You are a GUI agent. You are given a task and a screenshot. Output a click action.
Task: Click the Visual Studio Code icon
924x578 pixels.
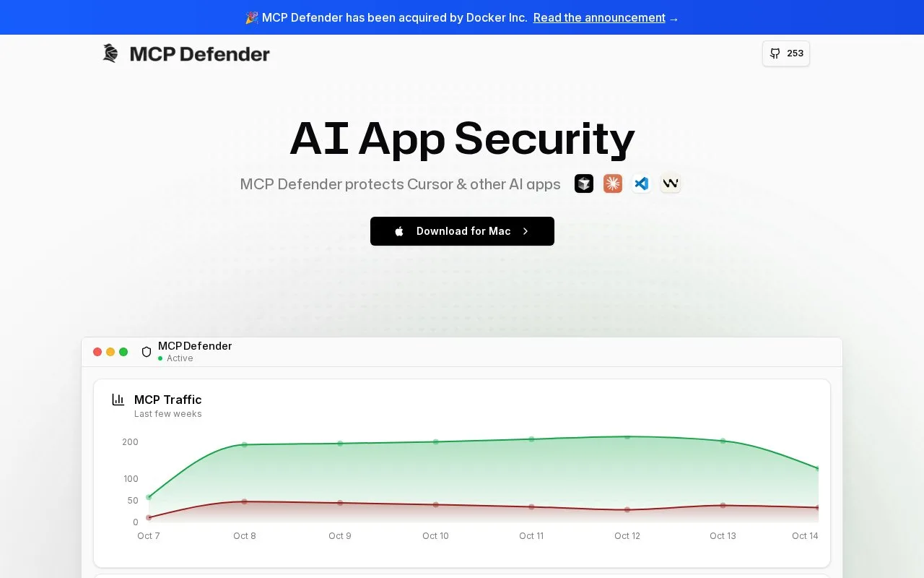pos(642,184)
